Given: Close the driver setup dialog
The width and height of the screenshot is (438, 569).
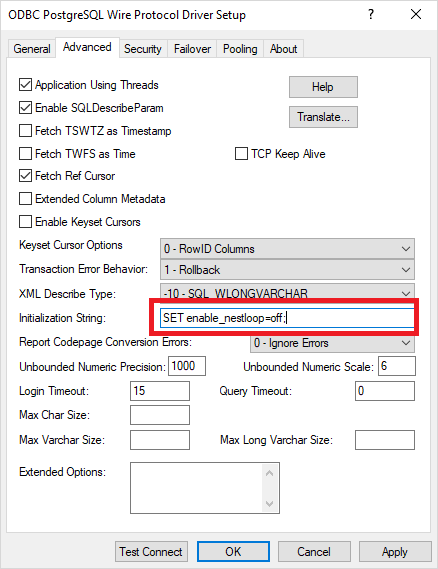Looking at the screenshot, I should 416,15.
